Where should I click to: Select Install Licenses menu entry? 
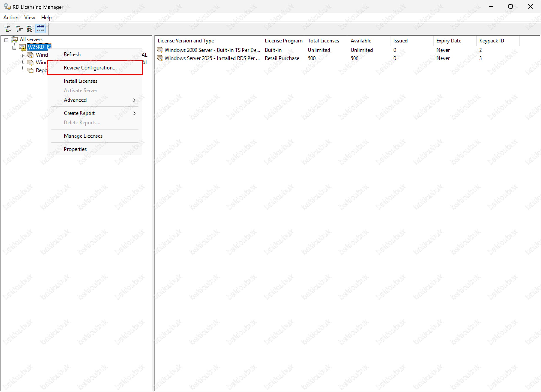[81, 81]
